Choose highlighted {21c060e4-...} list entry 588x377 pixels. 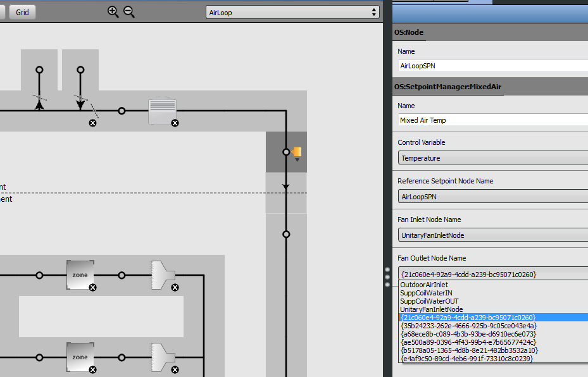coord(493,318)
